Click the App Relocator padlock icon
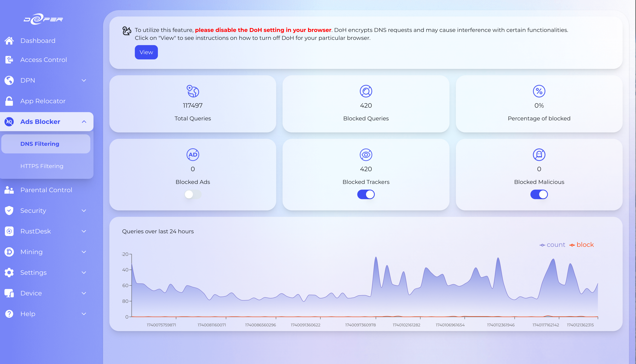 pyautogui.click(x=9, y=101)
